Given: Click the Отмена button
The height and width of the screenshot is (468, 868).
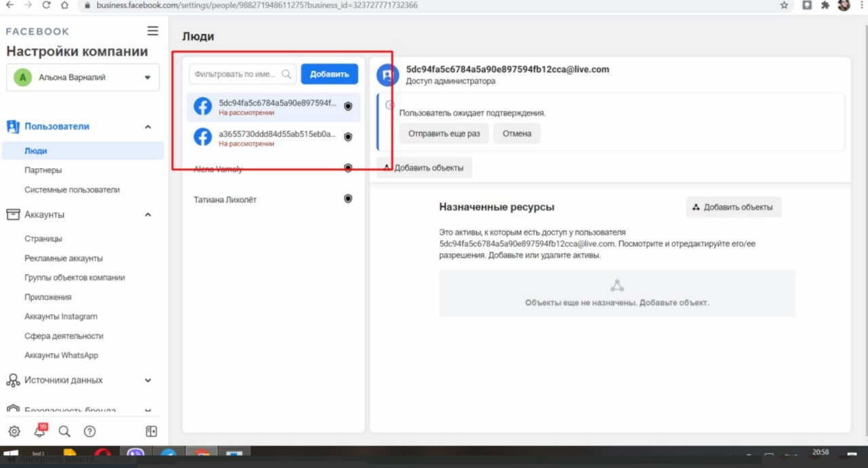Looking at the screenshot, I should pos(517,134).
